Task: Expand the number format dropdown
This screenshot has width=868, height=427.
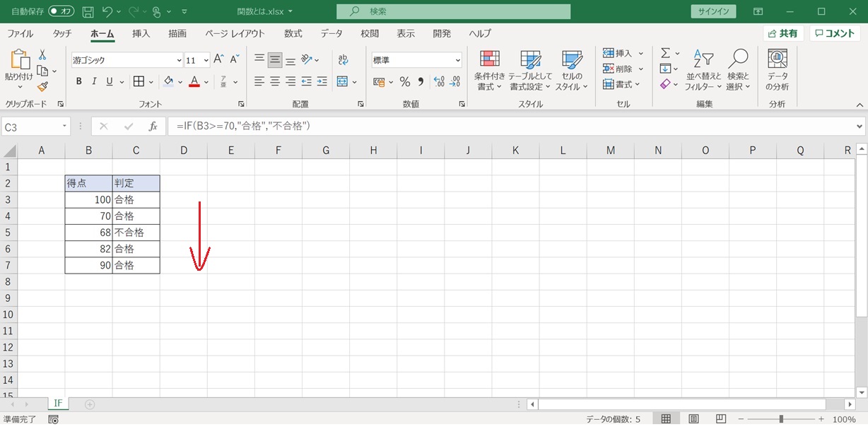Action: tap(457, 61)
